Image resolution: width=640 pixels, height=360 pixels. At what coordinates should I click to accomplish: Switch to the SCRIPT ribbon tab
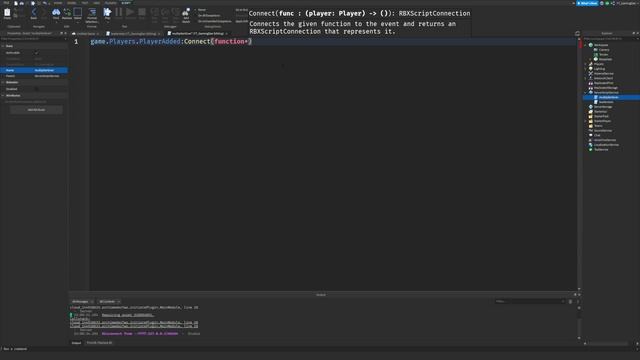pyautogui.click(x=126, y=3)
